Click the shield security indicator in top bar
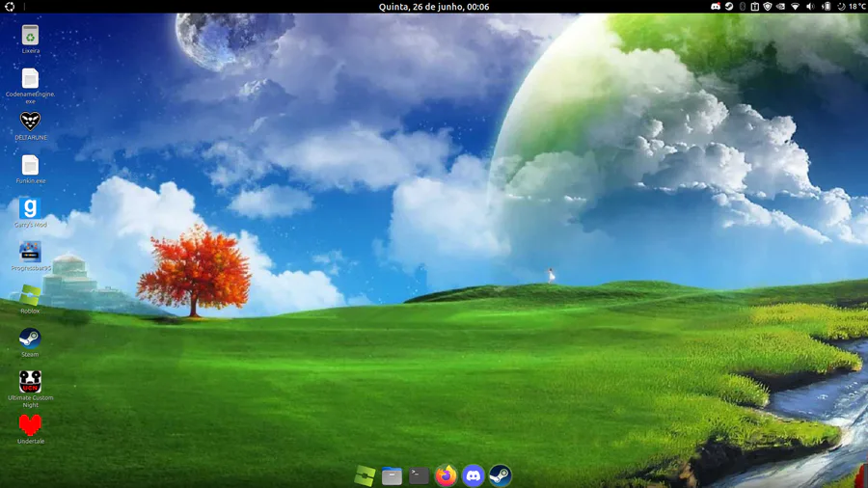This screenshot has width=868, height=488. (x=768, y=7)
